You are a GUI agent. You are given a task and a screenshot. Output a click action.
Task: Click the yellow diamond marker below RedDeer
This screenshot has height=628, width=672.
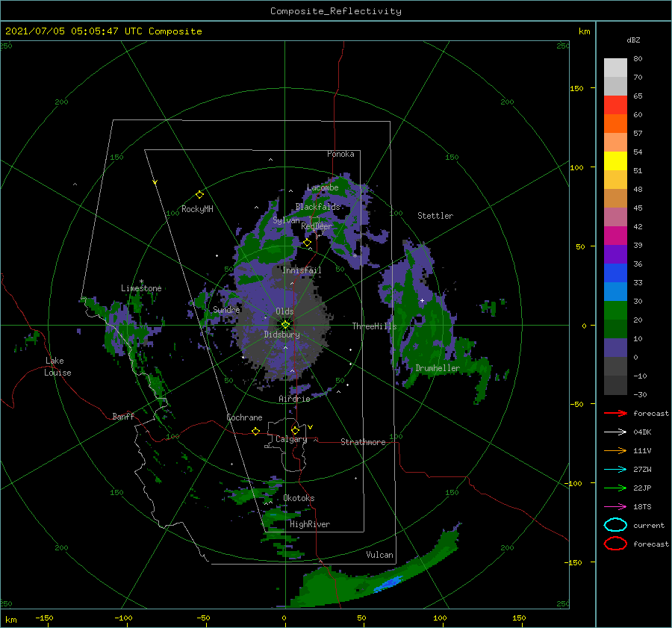(307, 243)
